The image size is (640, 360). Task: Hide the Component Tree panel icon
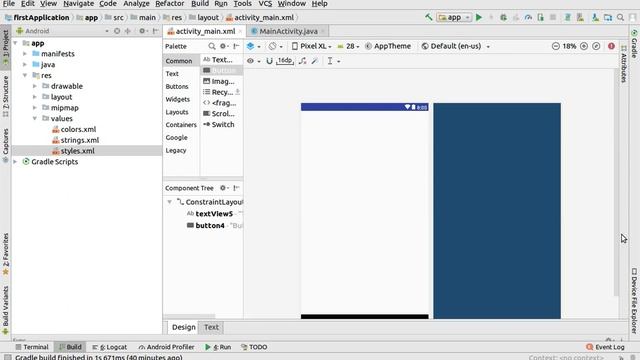tap(236, 188)
